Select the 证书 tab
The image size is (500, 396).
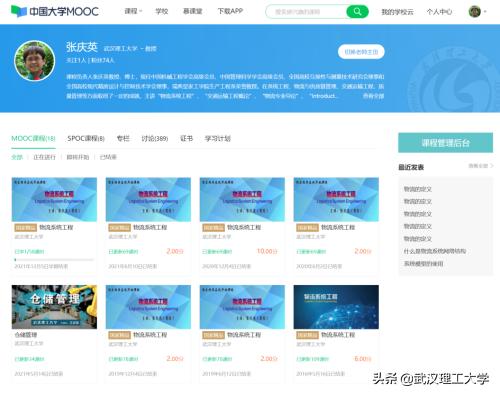coord(186,138)
